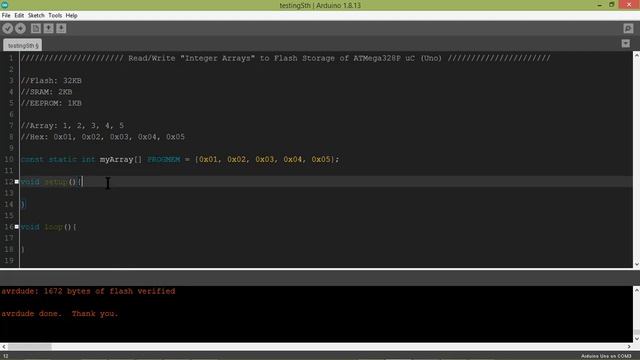Click the 0x03 value in myArray
This screenshot has height=360, width=640.
click(x=264, y=159)
